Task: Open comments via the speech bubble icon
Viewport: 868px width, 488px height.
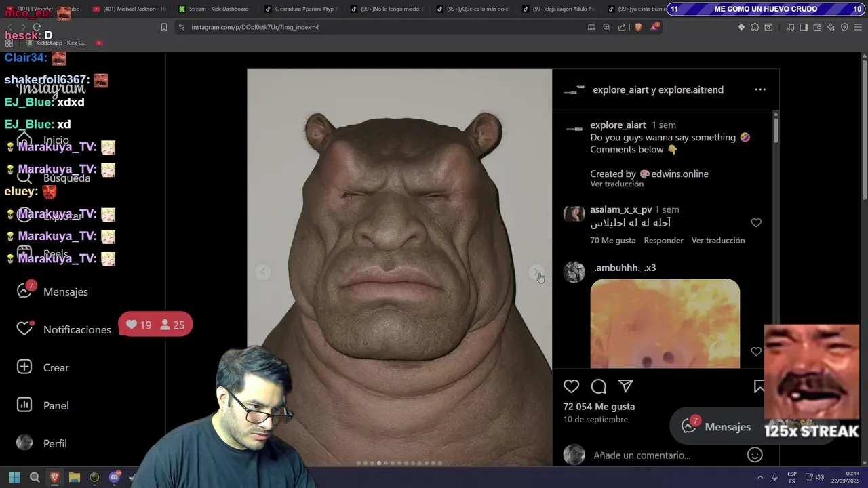Action: pyautogui.click(x=599, y=386)
